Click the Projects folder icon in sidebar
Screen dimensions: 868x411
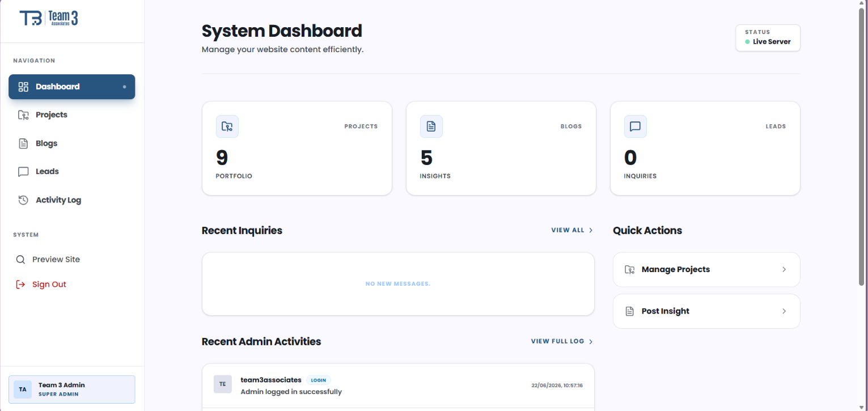(x=23, y=115)
